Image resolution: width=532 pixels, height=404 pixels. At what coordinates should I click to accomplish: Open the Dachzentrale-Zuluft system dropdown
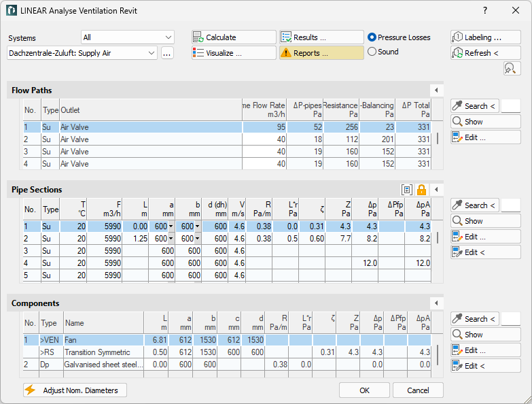click(x=82, y=53)
